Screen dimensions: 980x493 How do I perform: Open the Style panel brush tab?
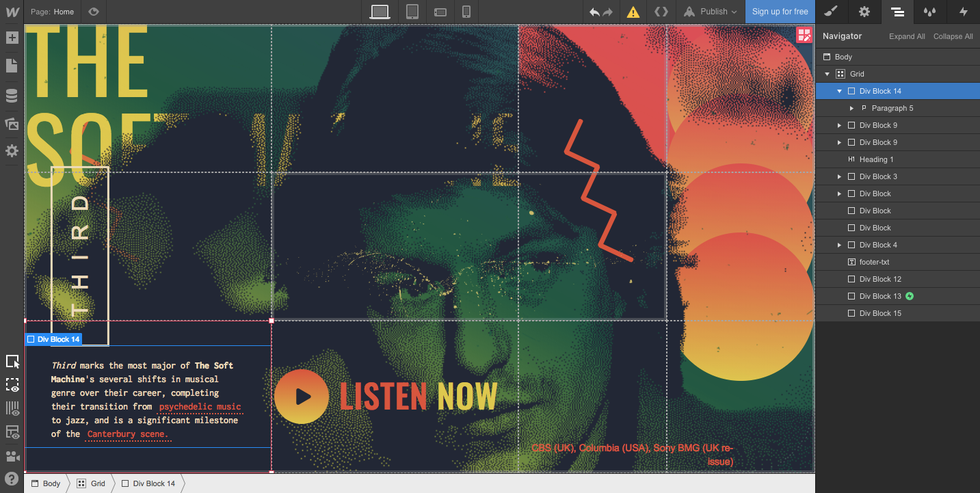pyautogui.click(x=831, y=12)
